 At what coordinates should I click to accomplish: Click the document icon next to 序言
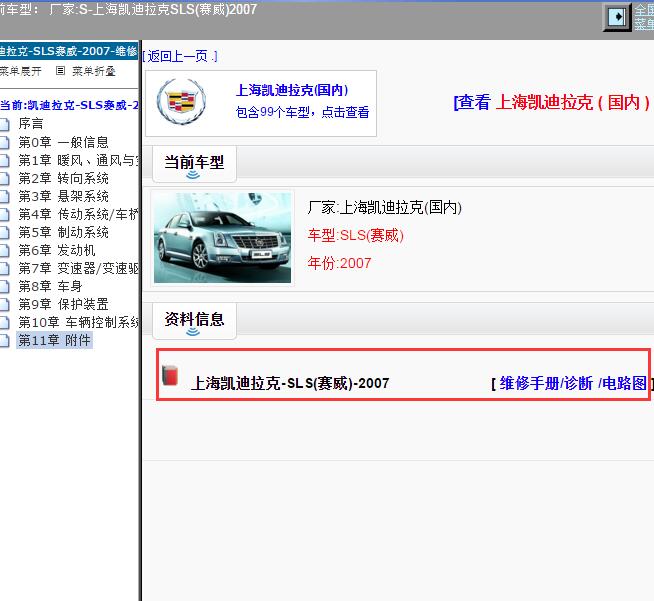[x=5, y=124]
